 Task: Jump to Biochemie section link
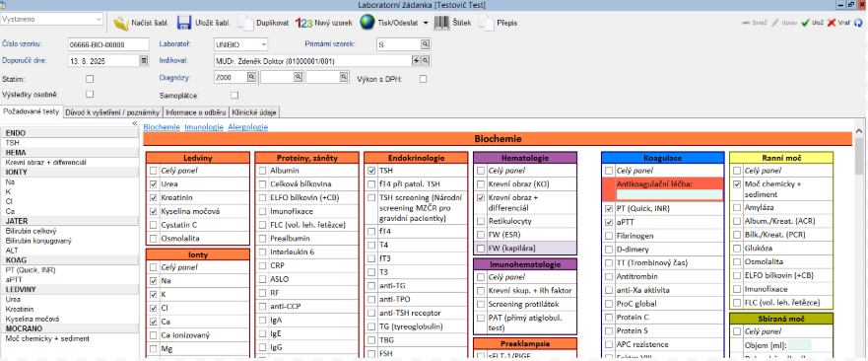click(162, 127)
